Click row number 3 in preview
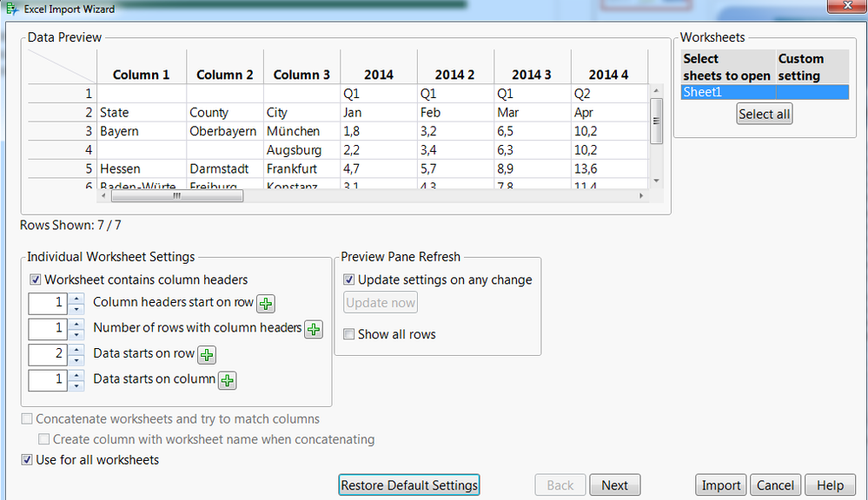 pos(62,131)
